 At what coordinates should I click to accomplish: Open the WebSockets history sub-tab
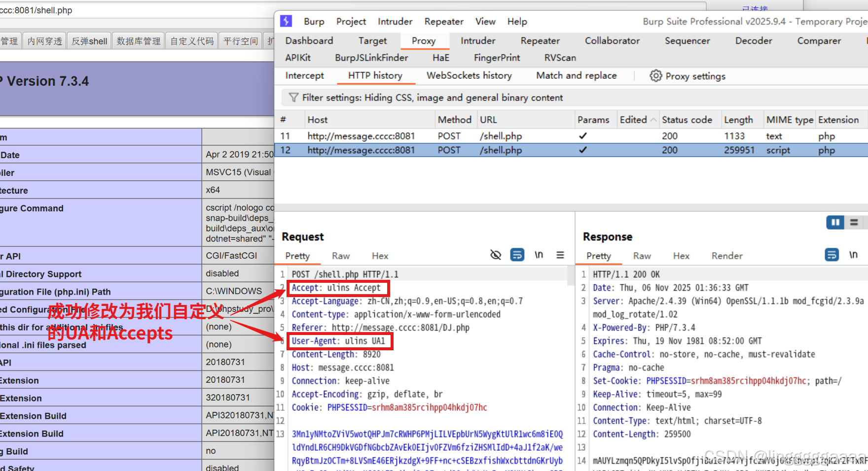click(x=469, y=76)
